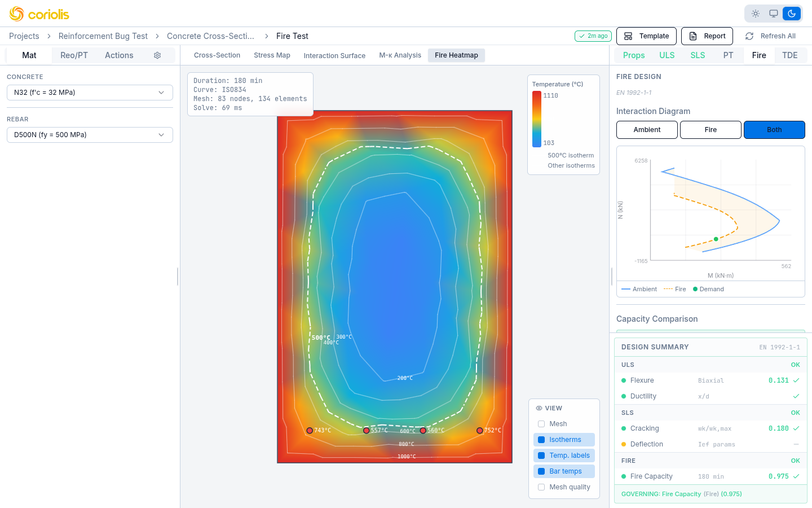Open M-κ Analysis tab
The width and height of the screenshot is (812, 508).
[400, 55]
